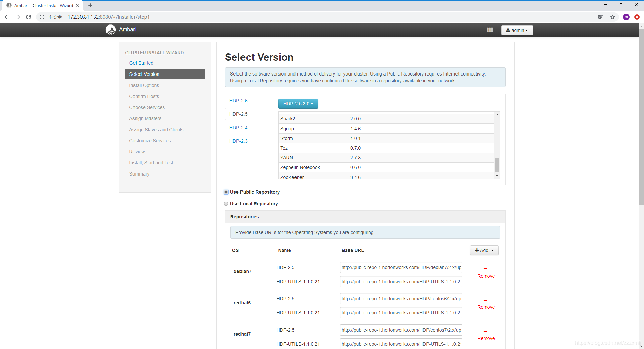Open a new browser tab
The height and width of the screenshot is (349, 644).
[90, 5]
